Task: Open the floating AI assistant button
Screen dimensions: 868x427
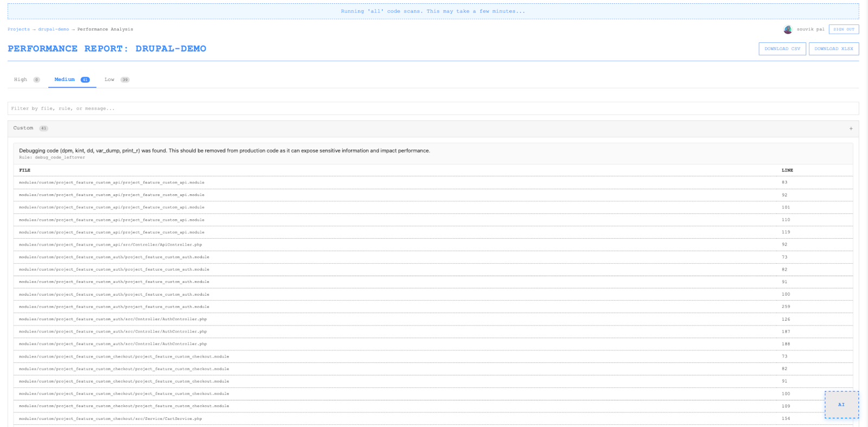Action: [841, 405]
